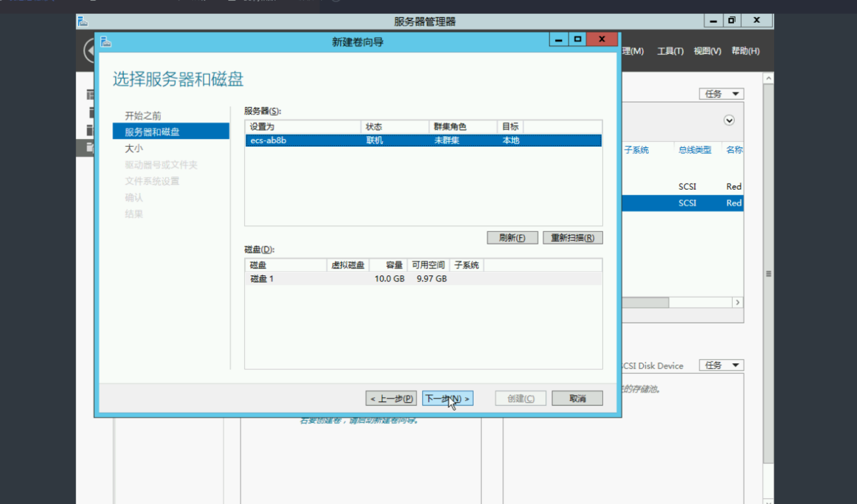Viewport: 857px width, 504px height.
Task: Open the upper 任务 dropdown
Action: tap(721, 94)
